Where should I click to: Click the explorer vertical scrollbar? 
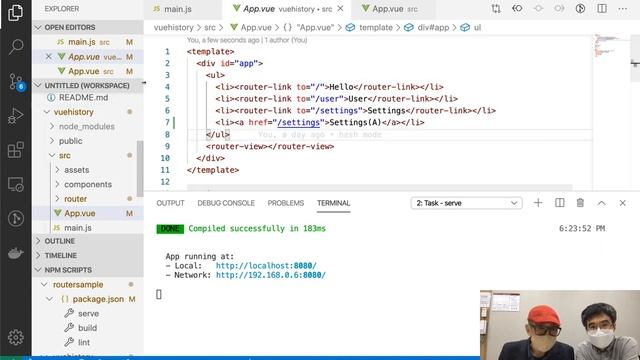(x=140, y=169)
